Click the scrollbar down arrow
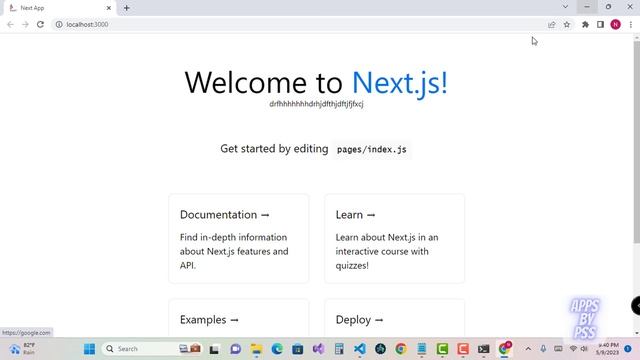This screenshot has width=640, height=360. [636, 333]
